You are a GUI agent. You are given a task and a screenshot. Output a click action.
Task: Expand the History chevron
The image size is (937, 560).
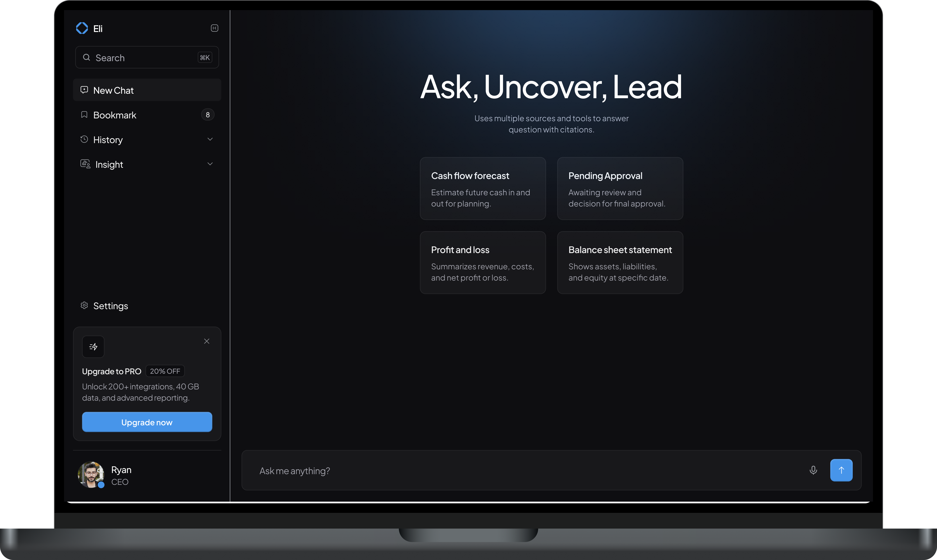pyautogui.click(x=210, y=139)
